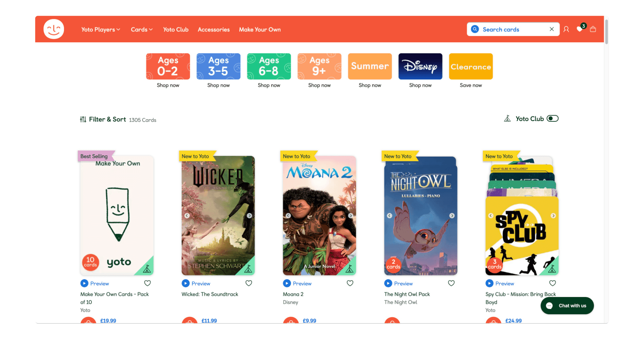Select the Disney category tile

420,66
